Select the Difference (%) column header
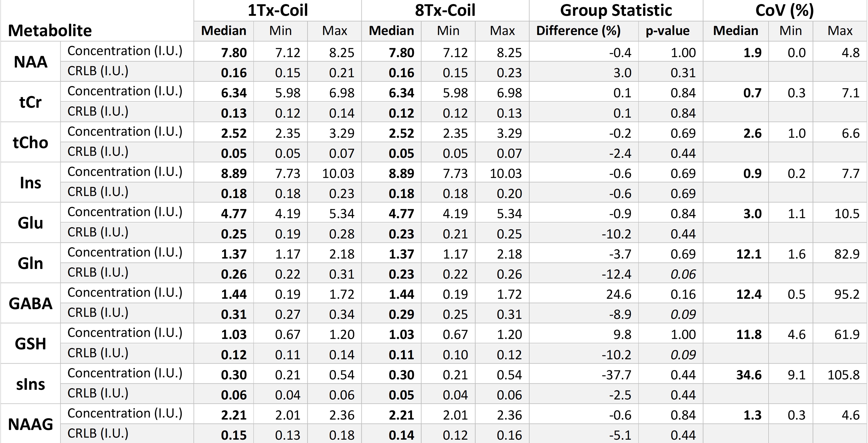The image size is (868, 443). click(x=578, y=31)
